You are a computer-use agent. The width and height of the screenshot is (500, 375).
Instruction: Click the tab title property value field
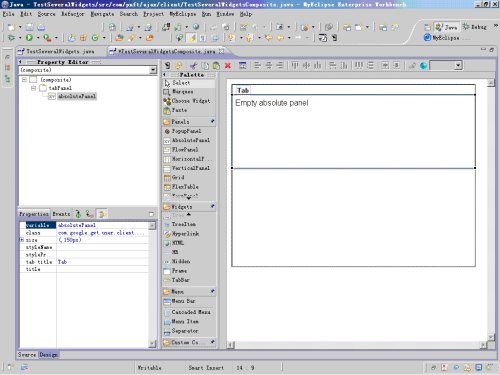click(102, 262)
